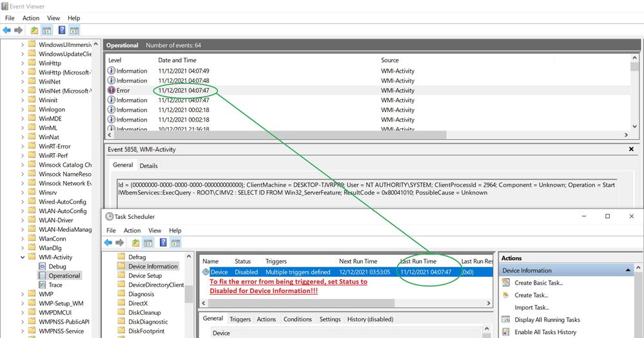Sort events by Date and Time column header
The width and height of the screenshot is (644, 338).
[177, 60]
